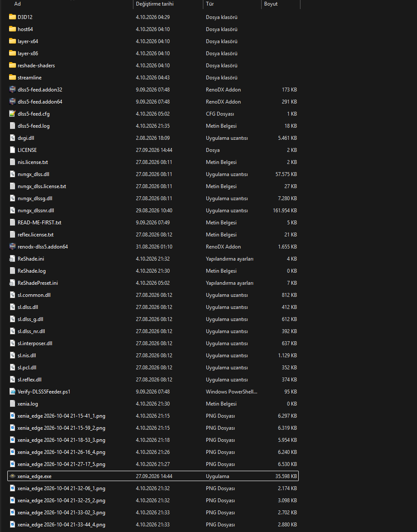Select the nvngx_dlssg.dll file name
The height and width of the screenshot is (532, 417).
(35, 198)
